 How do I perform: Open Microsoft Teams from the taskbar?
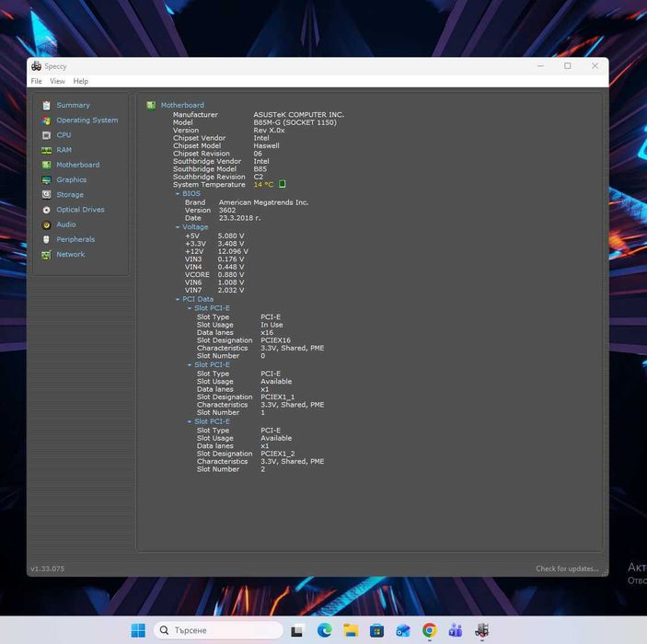pyautogui.click(x=456, y=630)
